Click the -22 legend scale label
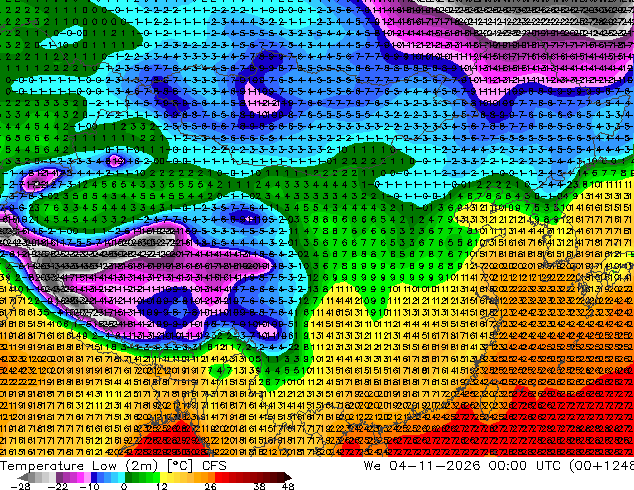The width and height of the screenshot is (634, 490). 58,486
